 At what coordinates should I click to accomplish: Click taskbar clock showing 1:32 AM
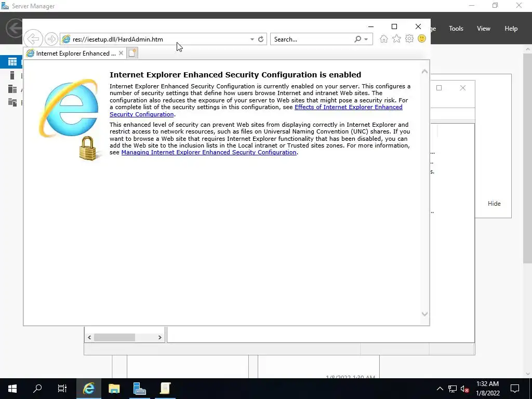click(x=487, y=389)
